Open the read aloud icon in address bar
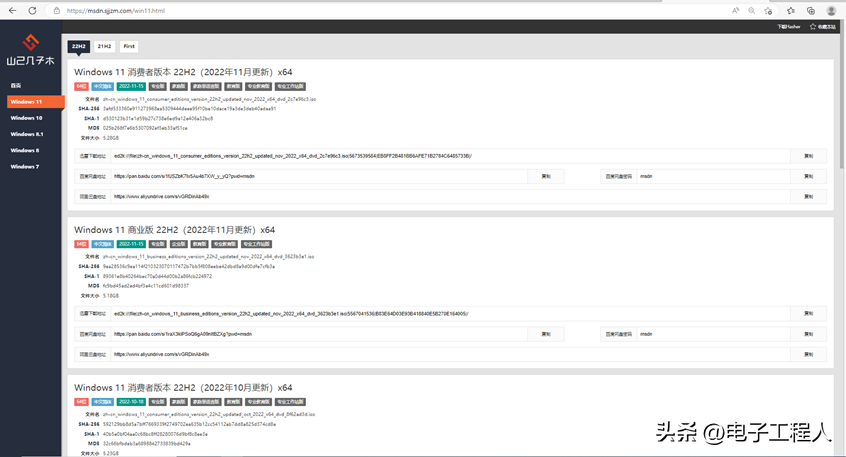Image resolution: width=846 pixels, height=457 pixels. (735, 10)
